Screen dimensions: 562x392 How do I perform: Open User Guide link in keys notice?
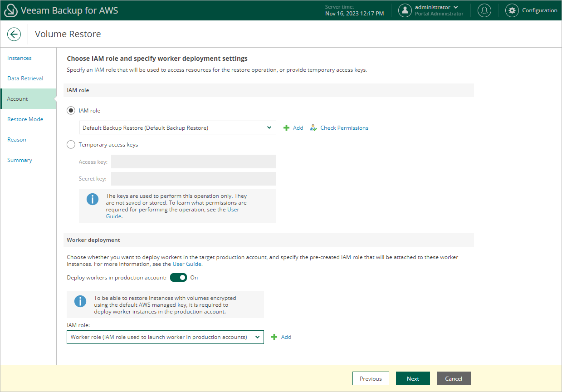[233, 210]
